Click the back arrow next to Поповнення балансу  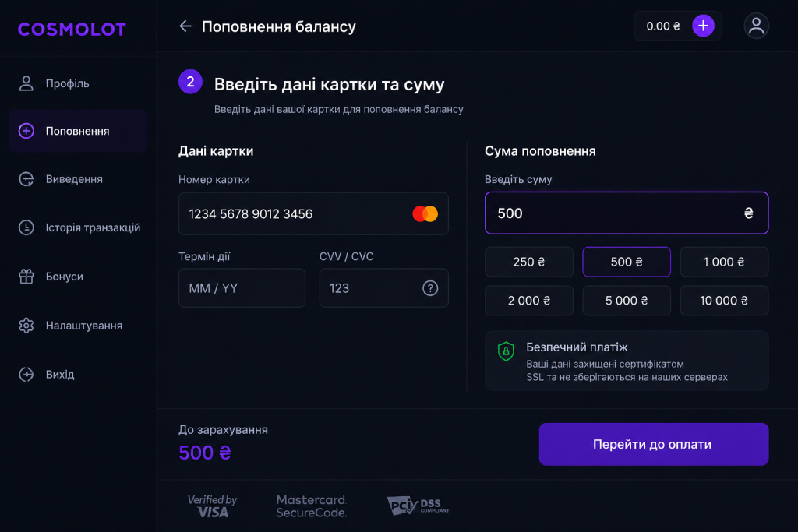click(x=185, y=26)
